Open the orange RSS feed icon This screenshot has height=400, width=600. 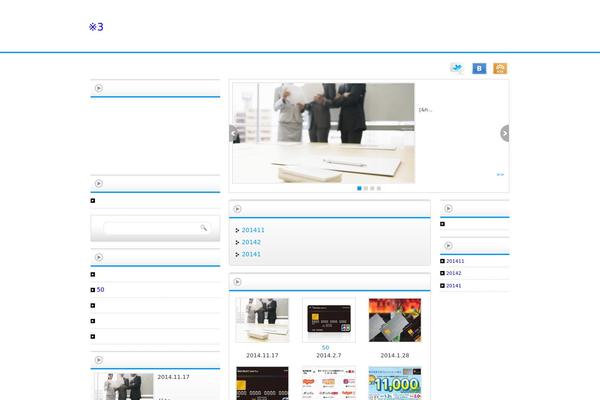coord(500,69)
